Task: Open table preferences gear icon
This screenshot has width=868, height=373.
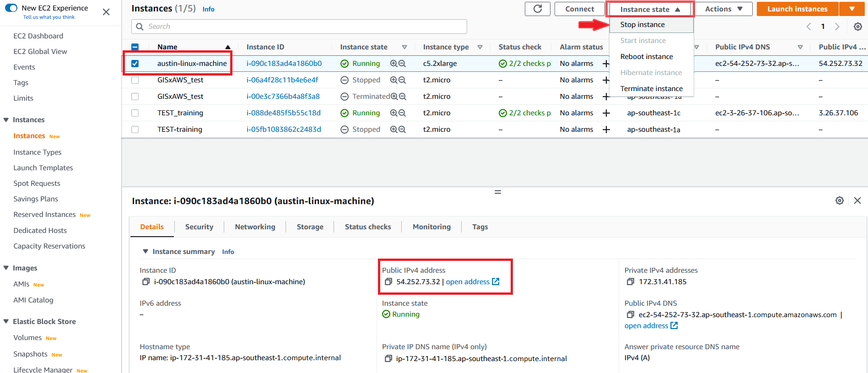Action: (858, 27)
